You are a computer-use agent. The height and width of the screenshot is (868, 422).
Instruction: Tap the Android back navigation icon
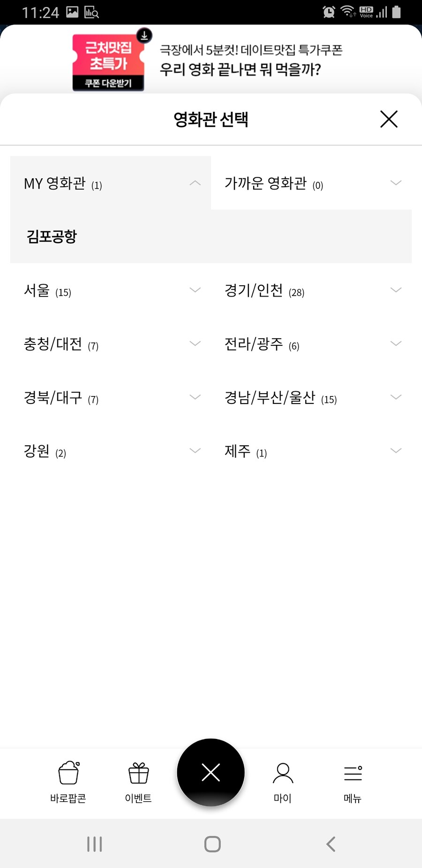point(331,844)
